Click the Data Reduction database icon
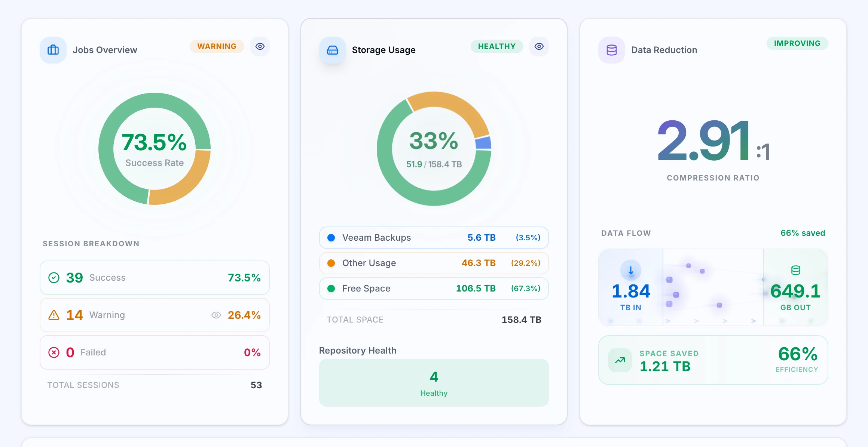The height and width of the screenshot is (447, 868). click(612, 50)
